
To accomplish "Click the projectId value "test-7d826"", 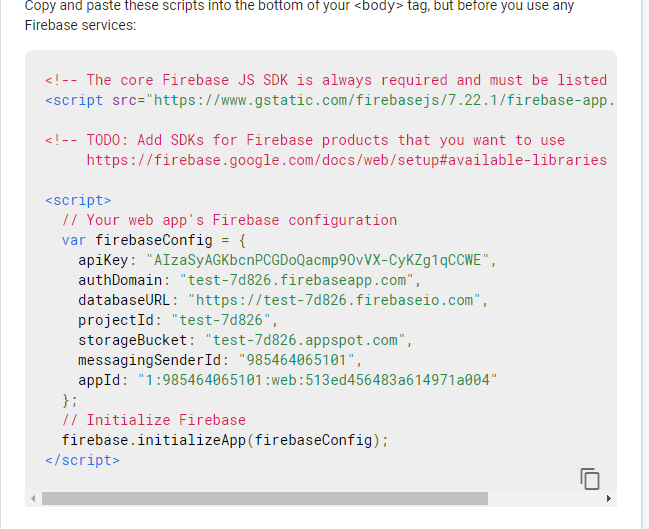I will tap(223, 320).
